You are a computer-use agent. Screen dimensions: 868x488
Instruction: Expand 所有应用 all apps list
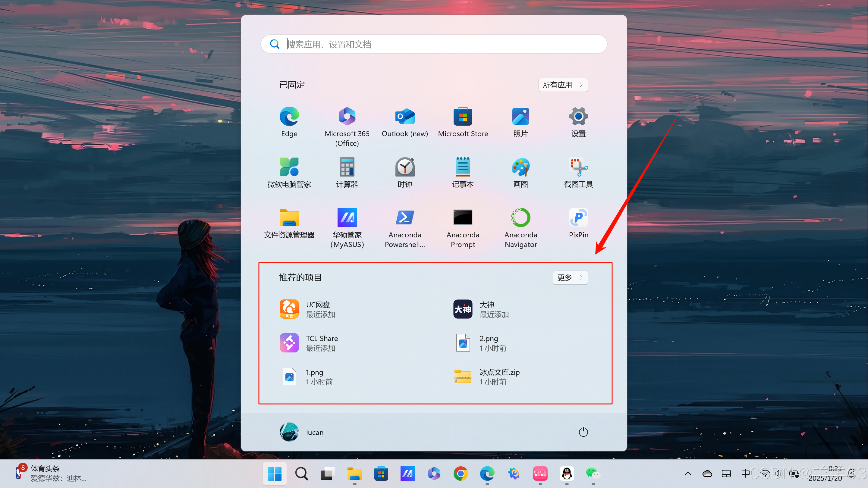click(563, 85)
